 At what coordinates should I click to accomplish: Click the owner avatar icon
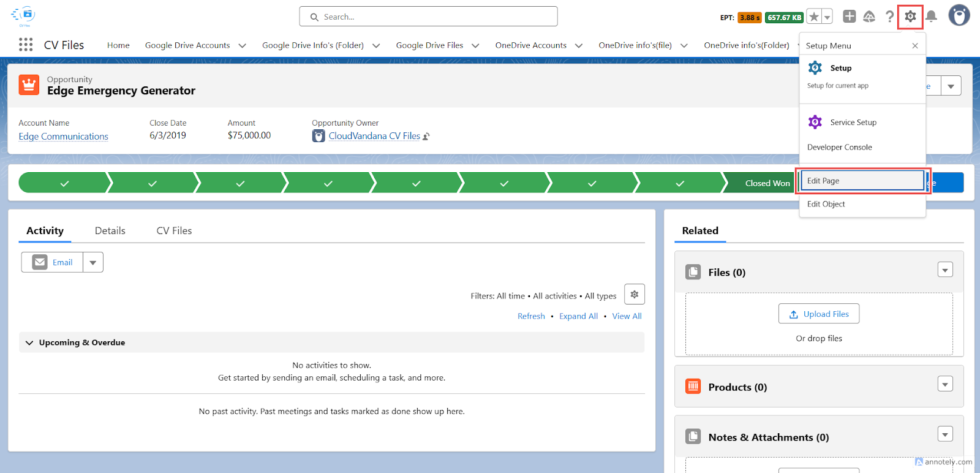318,136
